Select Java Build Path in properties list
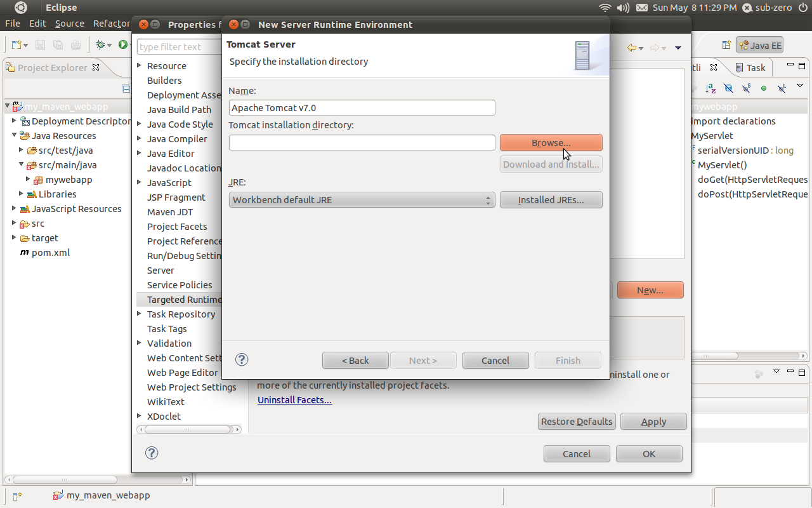812x508 pixels. point(179,110)
